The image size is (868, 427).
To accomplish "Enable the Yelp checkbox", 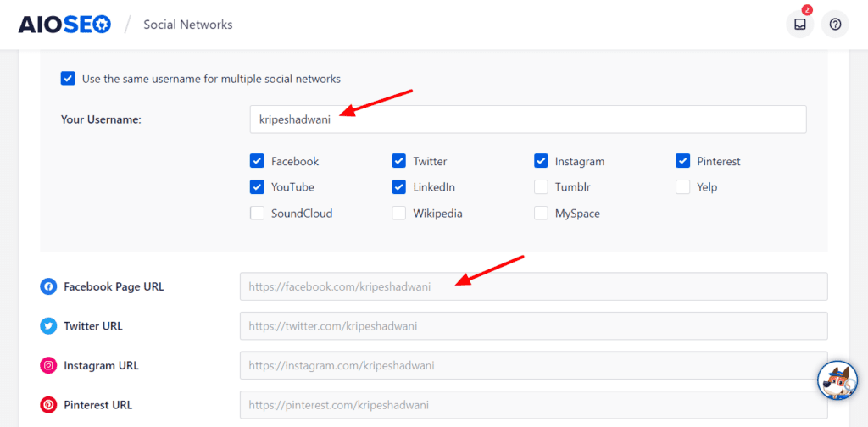I will (682, 187).
